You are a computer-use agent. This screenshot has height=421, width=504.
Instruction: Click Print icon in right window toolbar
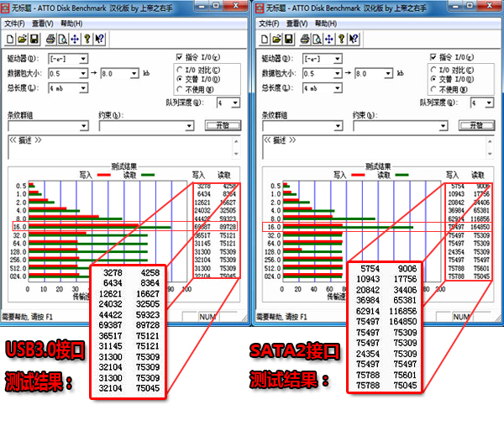click(305, 39)
